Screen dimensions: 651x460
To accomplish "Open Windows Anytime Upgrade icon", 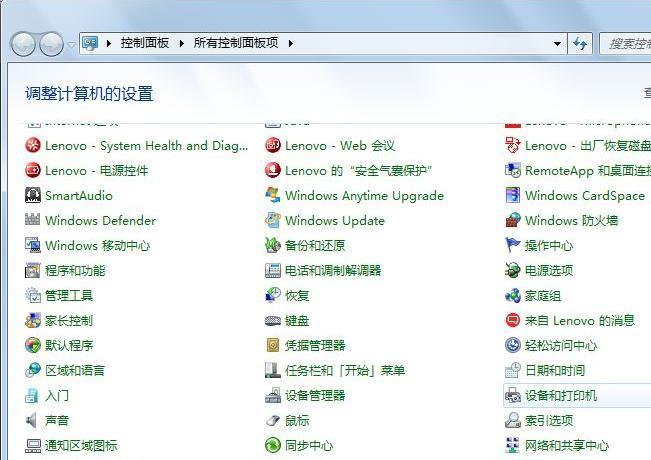I will [x=273, y=196].
